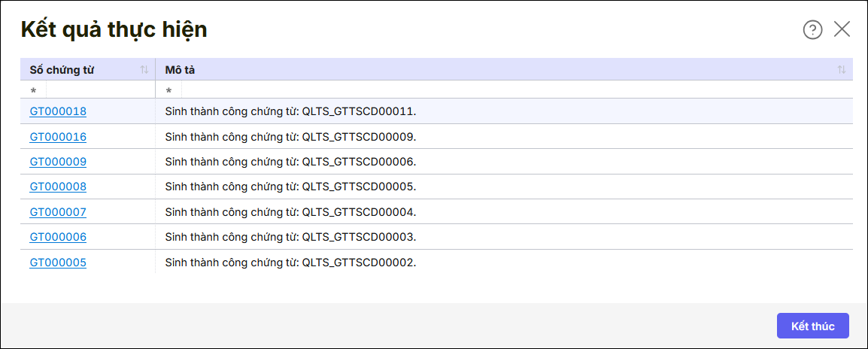Screen dimensions: 868x349
Task: Open voucher link GT000016
Action: (58, 137)
